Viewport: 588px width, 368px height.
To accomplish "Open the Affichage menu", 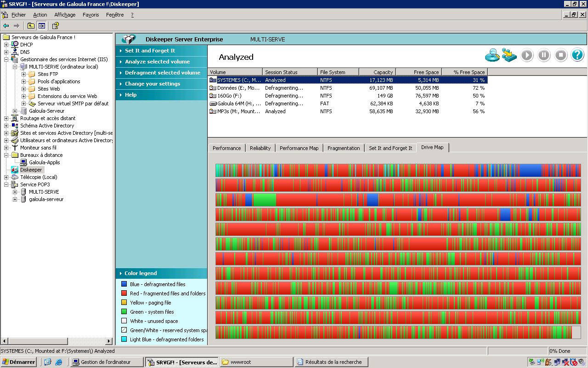I will (x=65, y=15).
